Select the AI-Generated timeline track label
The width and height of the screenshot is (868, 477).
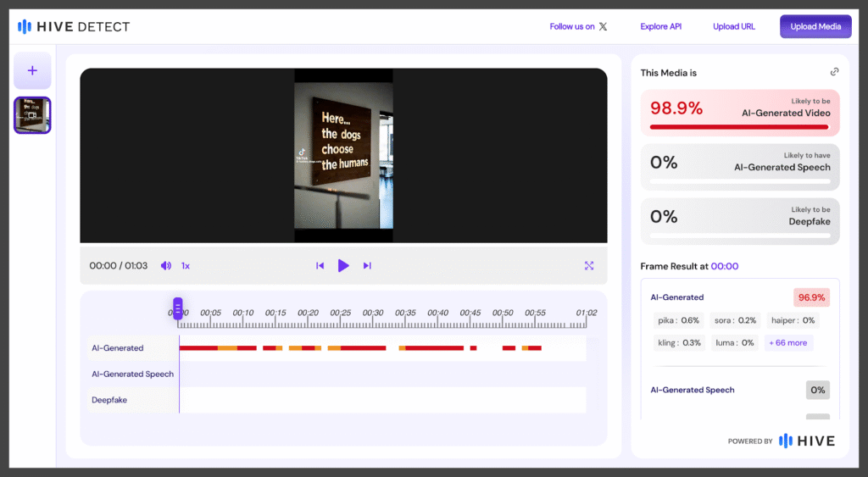coord(118,348)
